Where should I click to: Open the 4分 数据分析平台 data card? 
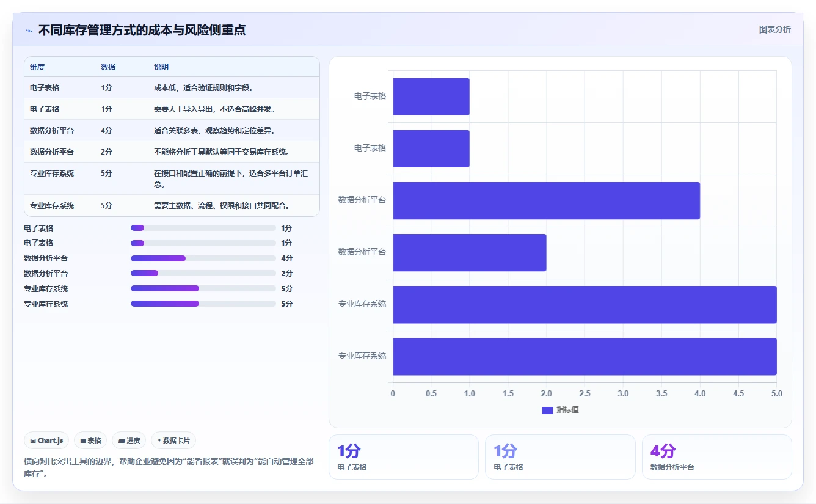[x=716, y=457]
